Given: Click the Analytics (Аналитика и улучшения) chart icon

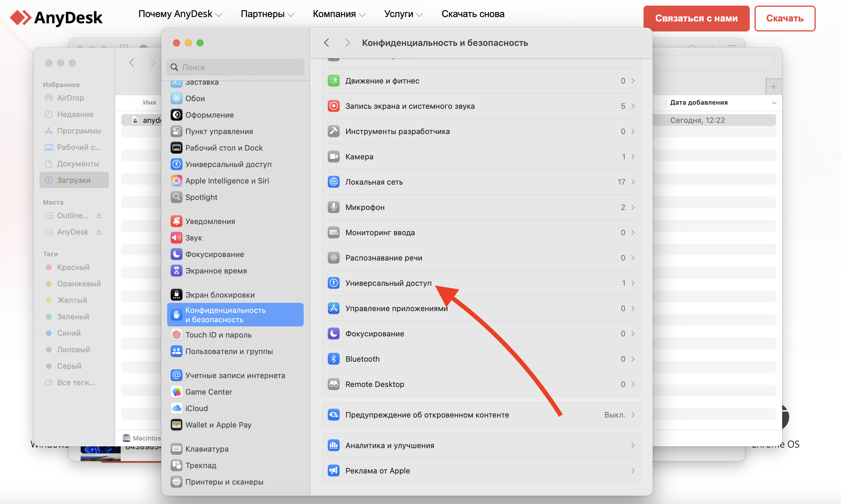Looking at the screenshot, I should pyautogui.click(x=333, y=445).
